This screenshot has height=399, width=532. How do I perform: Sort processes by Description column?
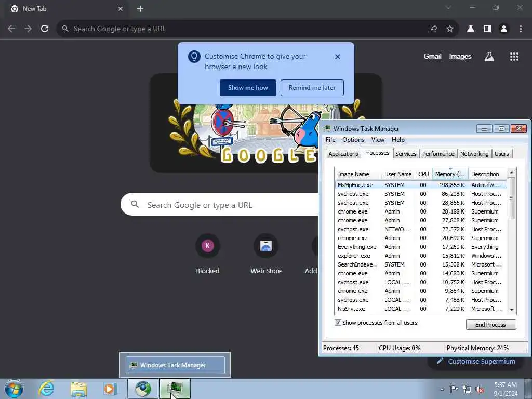(487, 174)
